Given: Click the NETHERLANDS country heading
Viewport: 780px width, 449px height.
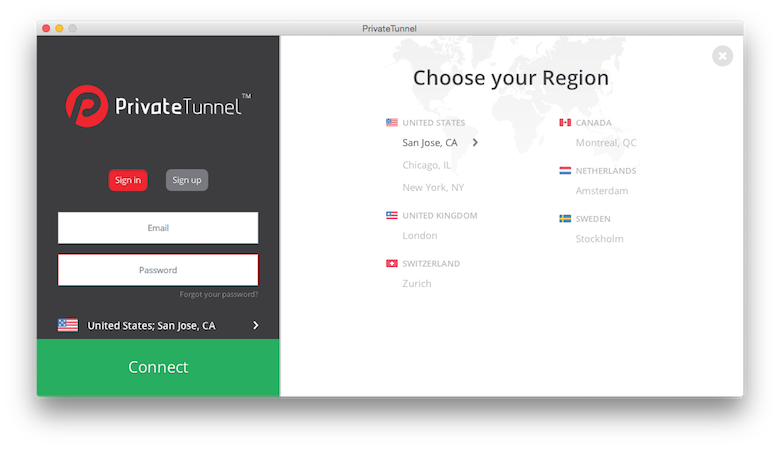Looking at the screenshot, I should pos(606,171).
